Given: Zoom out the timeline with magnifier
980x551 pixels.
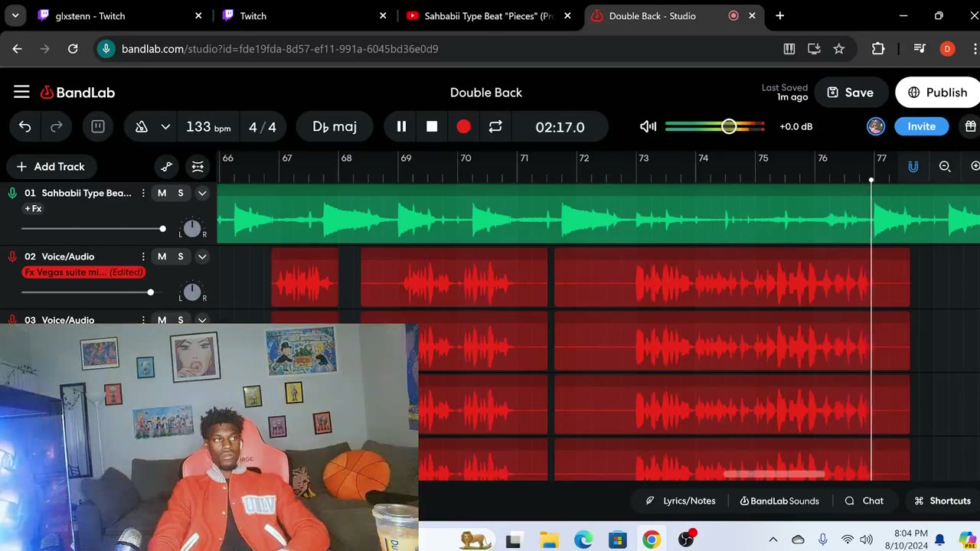Looking at the screenshot, I should point(945,167).
